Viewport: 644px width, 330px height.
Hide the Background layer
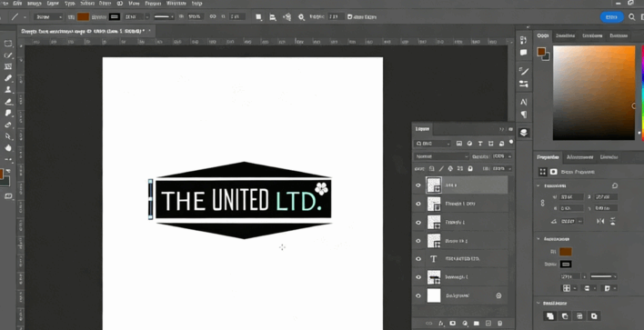[418, 295]
